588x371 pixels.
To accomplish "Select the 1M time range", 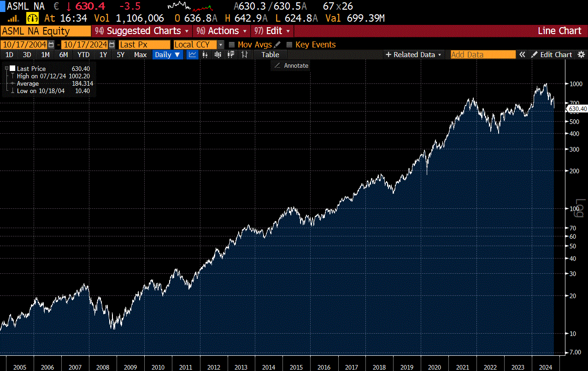I will click(45, 54).
